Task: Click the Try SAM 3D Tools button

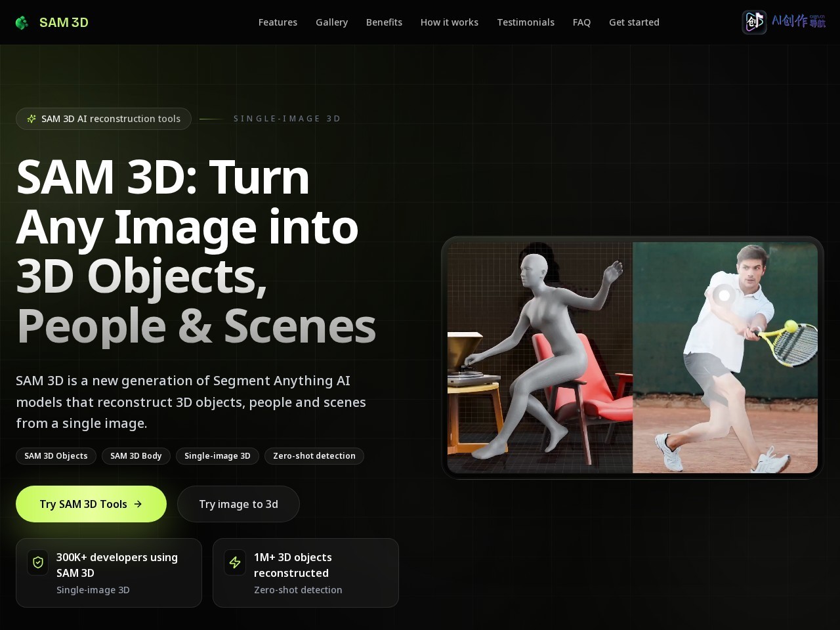Action: click(91, 504)
